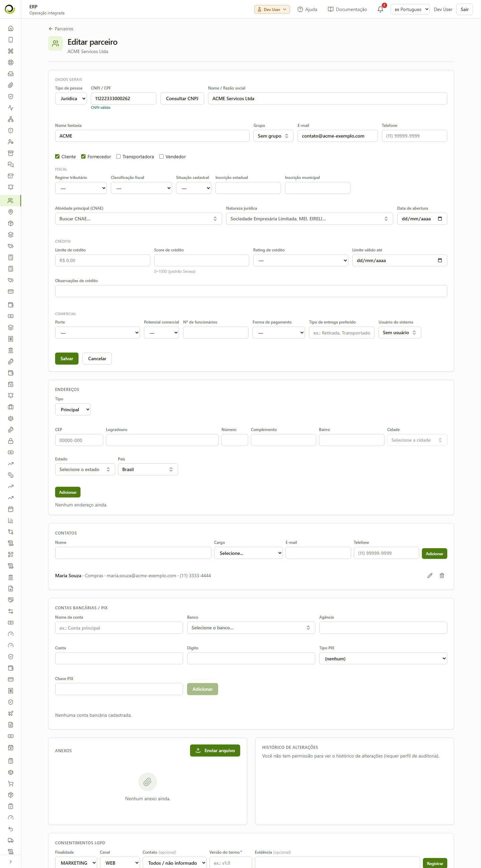Open the calendar picker for Data de abertura

[x=440, y=219]
